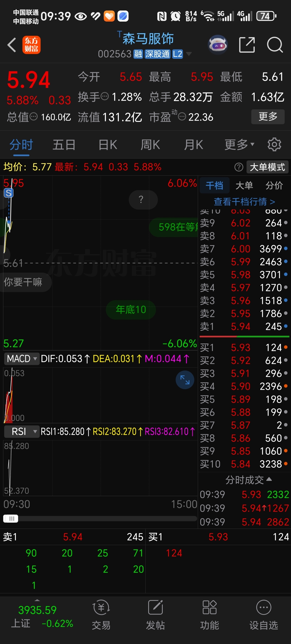Tap the 均价 5.77 average price label
This screenshot has width=291, height=644.
coord(27,167)
